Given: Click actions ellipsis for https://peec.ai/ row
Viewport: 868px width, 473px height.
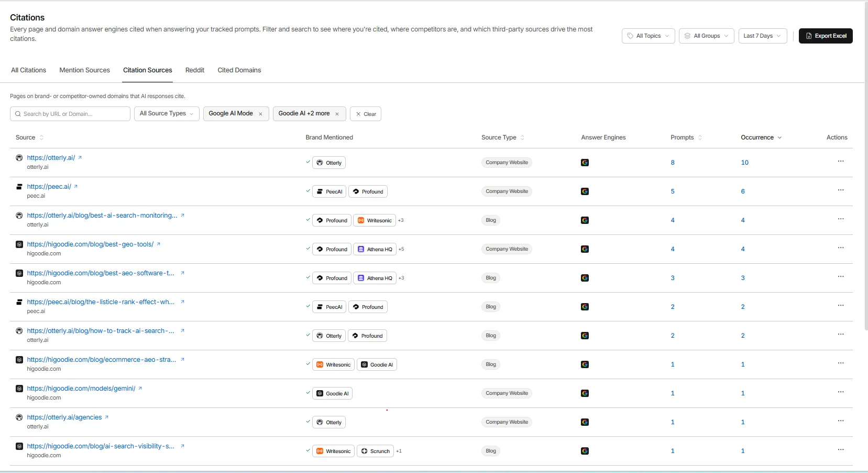Looking at the screenshot, I should 841,190.
